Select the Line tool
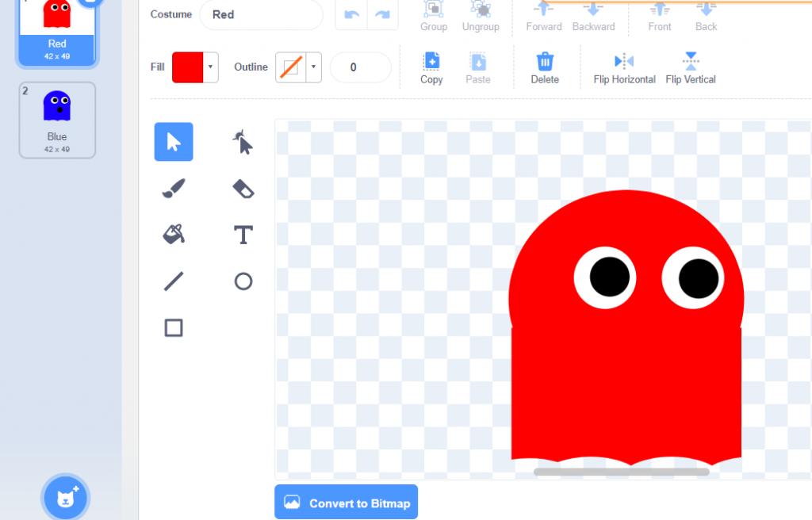812x520 pixels. [173, 281]
